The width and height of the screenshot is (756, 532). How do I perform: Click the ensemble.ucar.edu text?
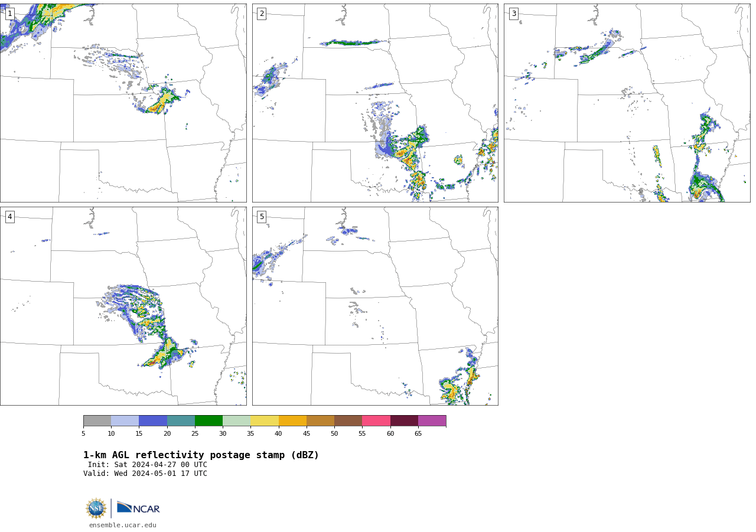pos(123,526)
